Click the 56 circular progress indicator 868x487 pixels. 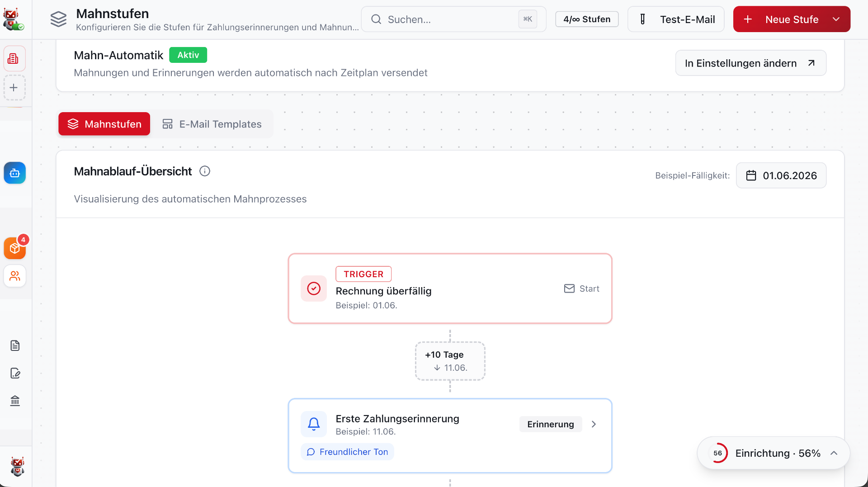717,453
